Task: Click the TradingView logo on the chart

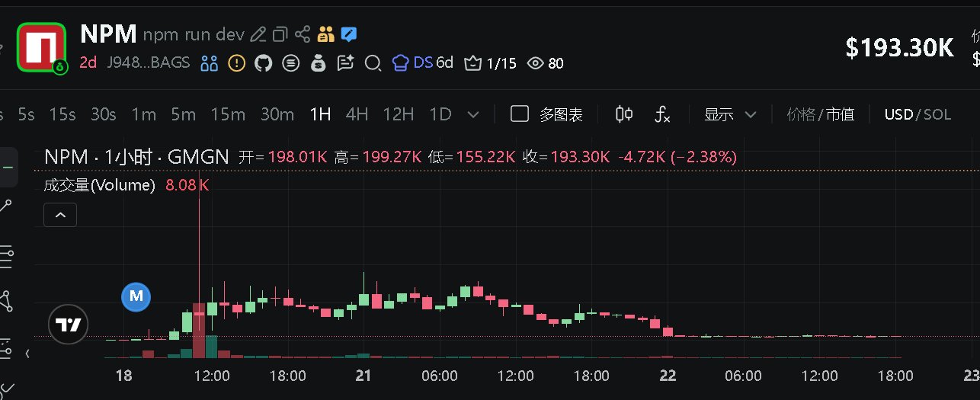Action: pyautogui.click(x=68, y=325)
